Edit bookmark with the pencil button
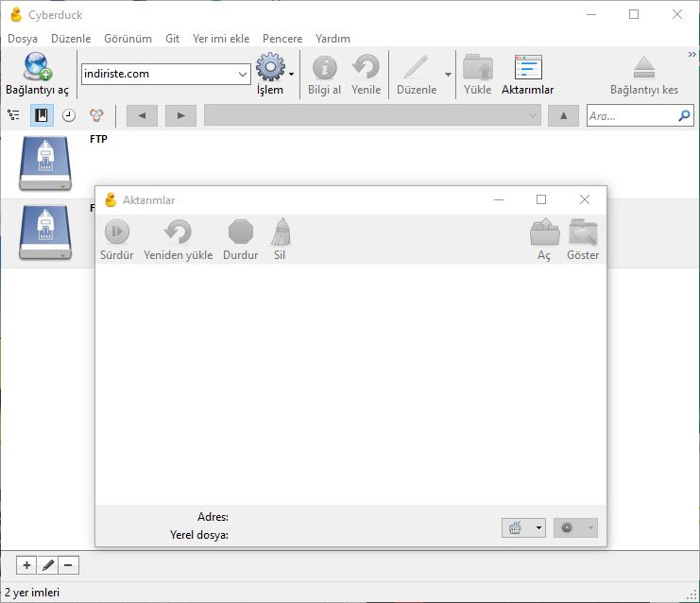The width and height of the screenshot is (700, 603). [x=48, y=565]
